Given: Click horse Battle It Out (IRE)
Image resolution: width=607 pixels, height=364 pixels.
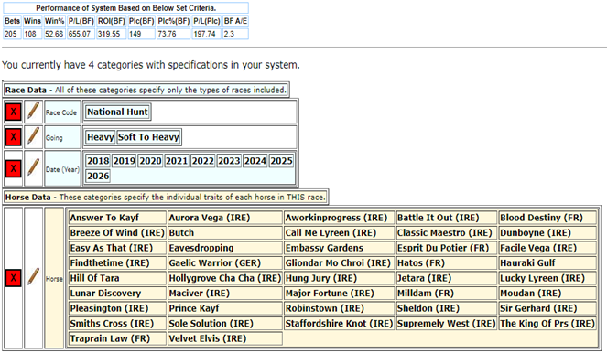Looking at the screenshot, I should click(447, 218).
